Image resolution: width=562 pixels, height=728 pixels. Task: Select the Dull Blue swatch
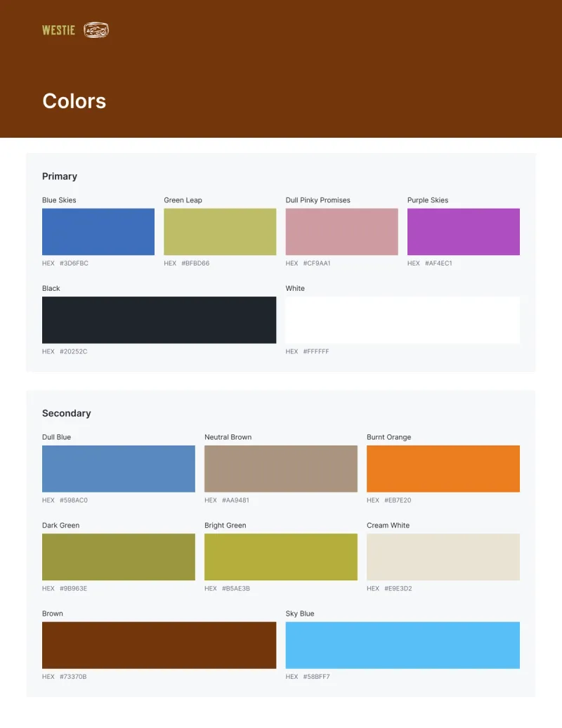click(x=119, y=469)
